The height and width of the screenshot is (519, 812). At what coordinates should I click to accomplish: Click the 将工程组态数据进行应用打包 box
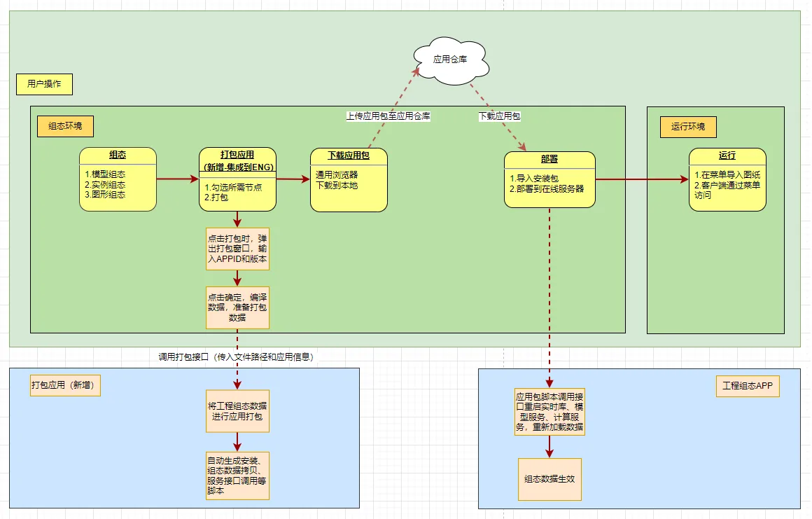(238, 411)
